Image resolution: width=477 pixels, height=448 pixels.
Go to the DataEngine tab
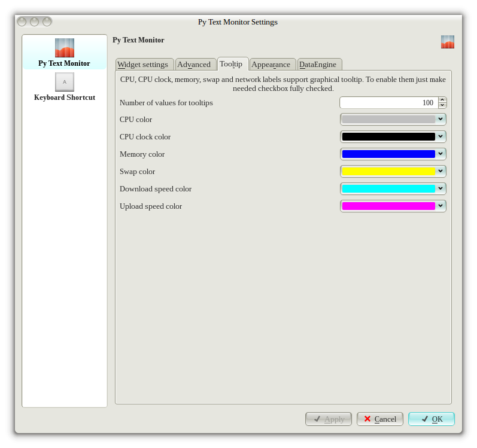coord(319,65)
